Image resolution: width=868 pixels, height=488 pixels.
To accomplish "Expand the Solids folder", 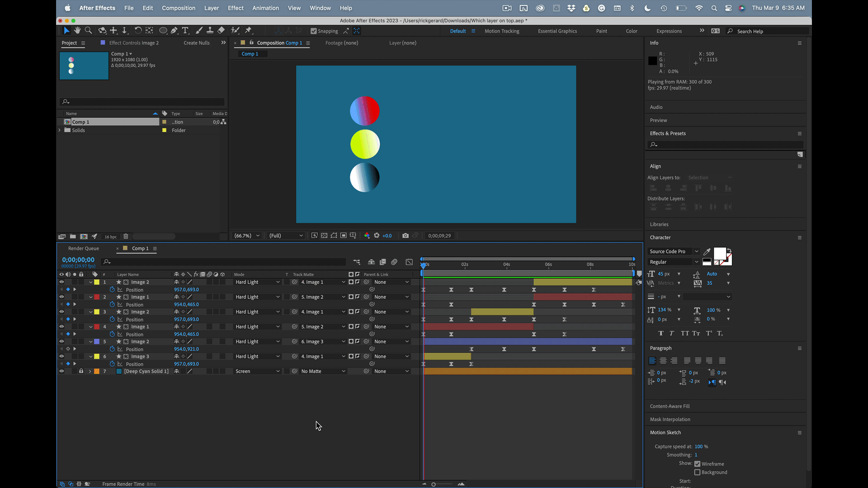I will click(x=60, y=130).
